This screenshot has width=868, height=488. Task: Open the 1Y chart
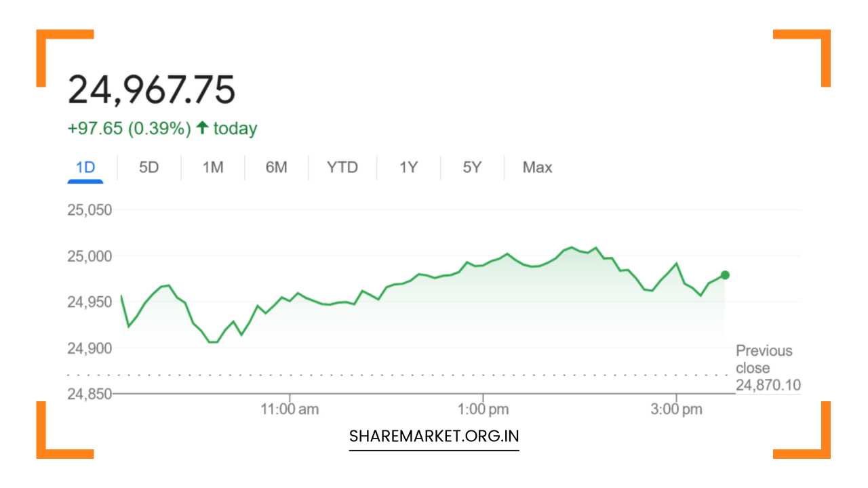[408, 167]
